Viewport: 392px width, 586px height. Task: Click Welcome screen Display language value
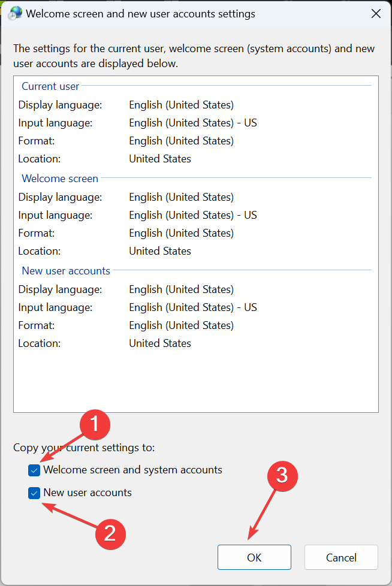click(x=181, y=197)
